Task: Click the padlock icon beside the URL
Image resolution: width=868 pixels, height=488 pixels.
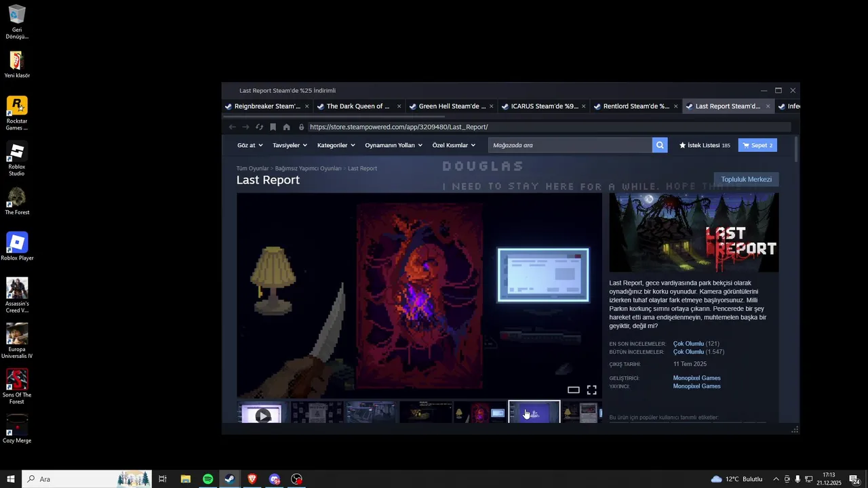Action: tap(301, 127)
